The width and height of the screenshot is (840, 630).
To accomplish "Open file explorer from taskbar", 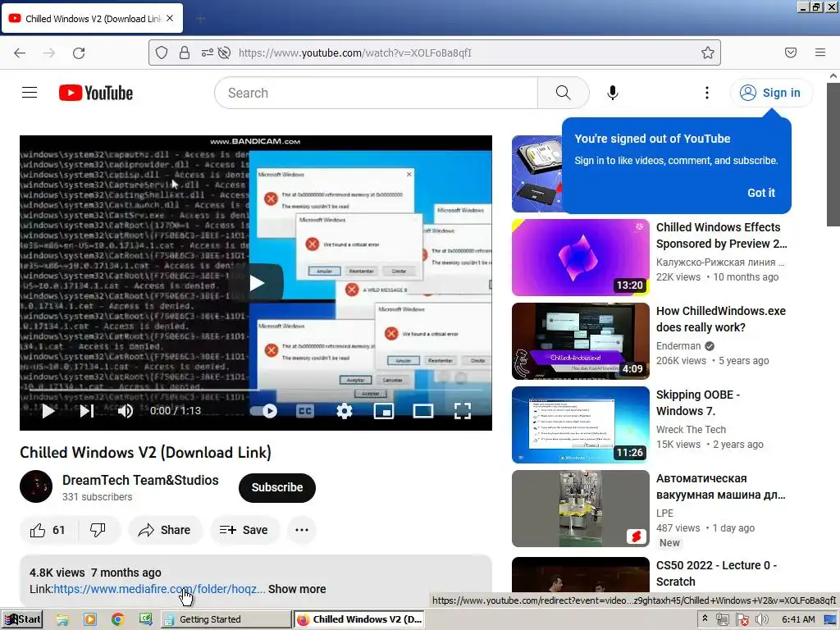I will (62, 620).
